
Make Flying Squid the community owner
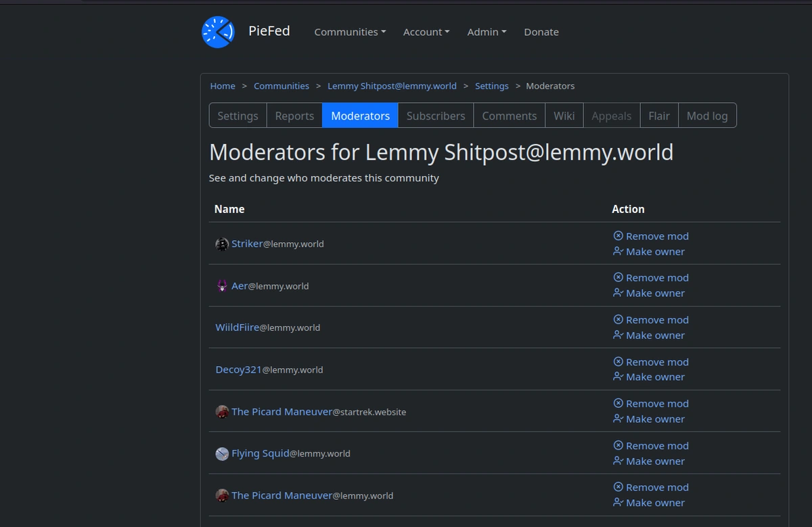654,461
